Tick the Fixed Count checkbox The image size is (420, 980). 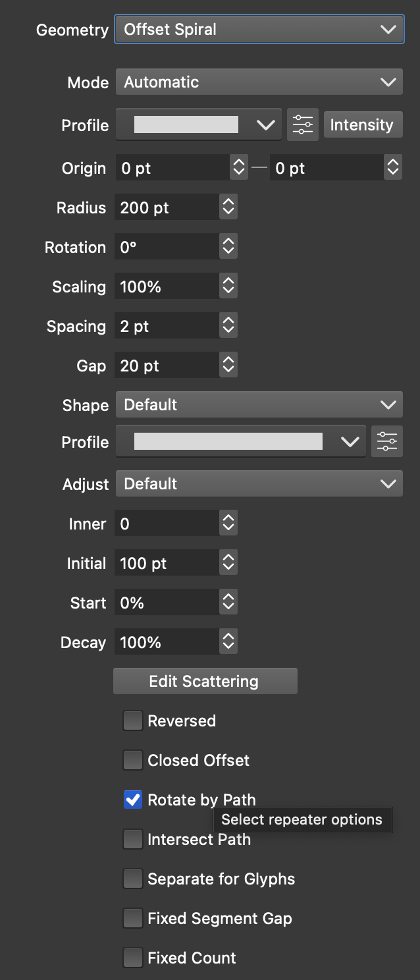click(133, 958)
